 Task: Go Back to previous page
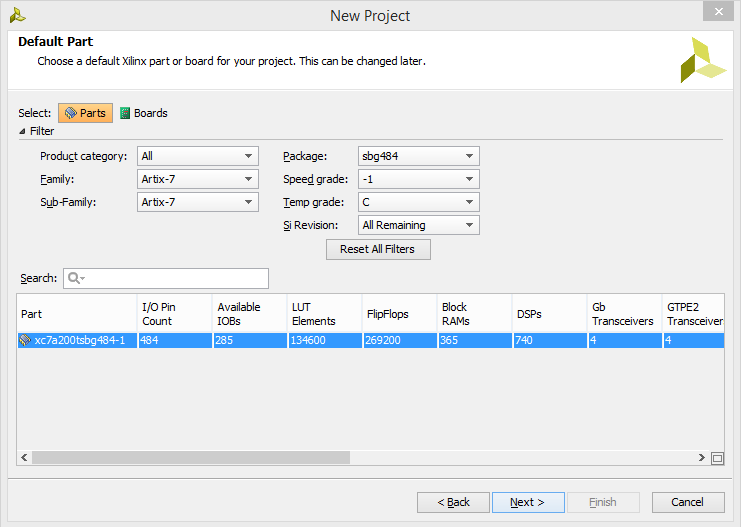click(453, 502)
